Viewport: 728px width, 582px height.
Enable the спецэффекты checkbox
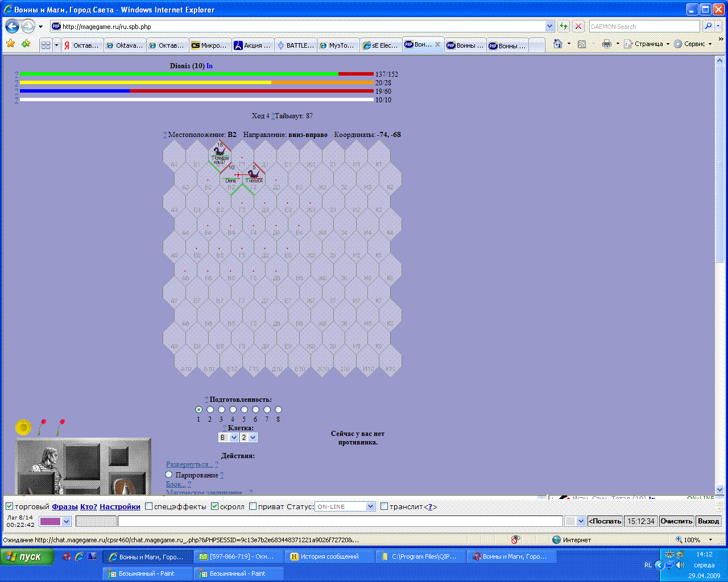coord(148,506)
